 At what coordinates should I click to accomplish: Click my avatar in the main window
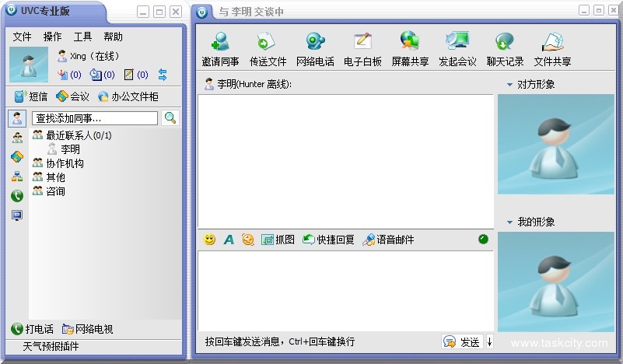pyautogui.click(x=29, y=65)
